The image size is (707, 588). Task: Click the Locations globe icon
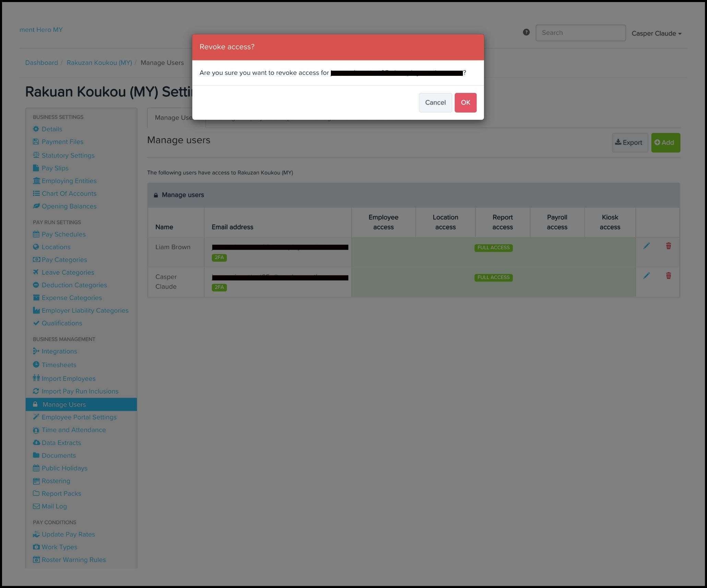pyautogui.click(x=36, y=247)
